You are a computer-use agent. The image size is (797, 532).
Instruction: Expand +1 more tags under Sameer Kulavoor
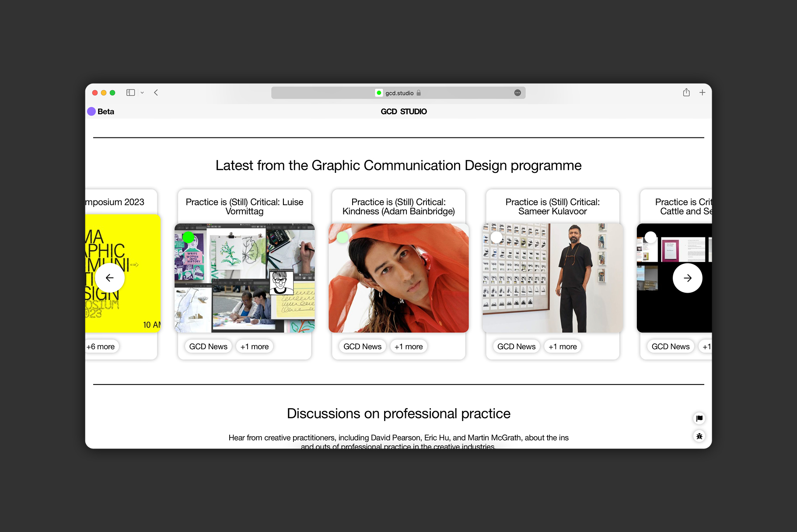(x=563, y=346)
